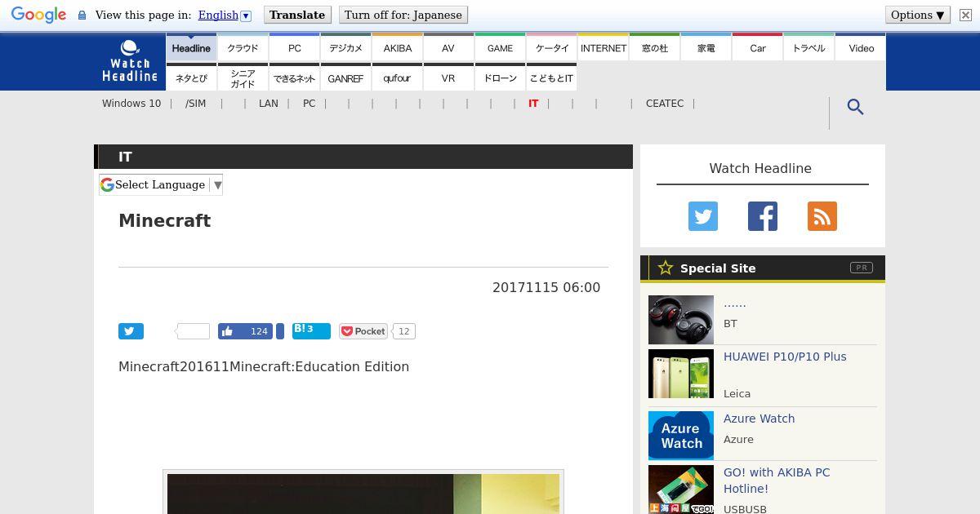980x514 pixels.
Task: Select the ケータイ tab
Action: pos(552,48)
